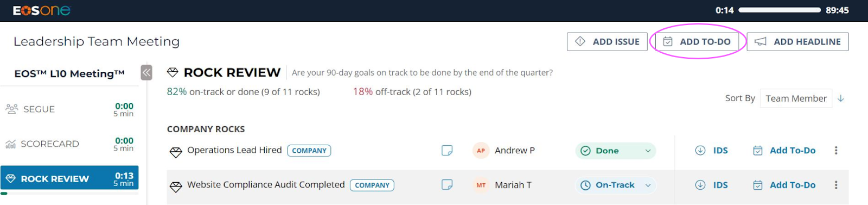The width and height of the screenshot is (868, 205).
Task: Click the Add To-Do header button
Action: (697, 41)
